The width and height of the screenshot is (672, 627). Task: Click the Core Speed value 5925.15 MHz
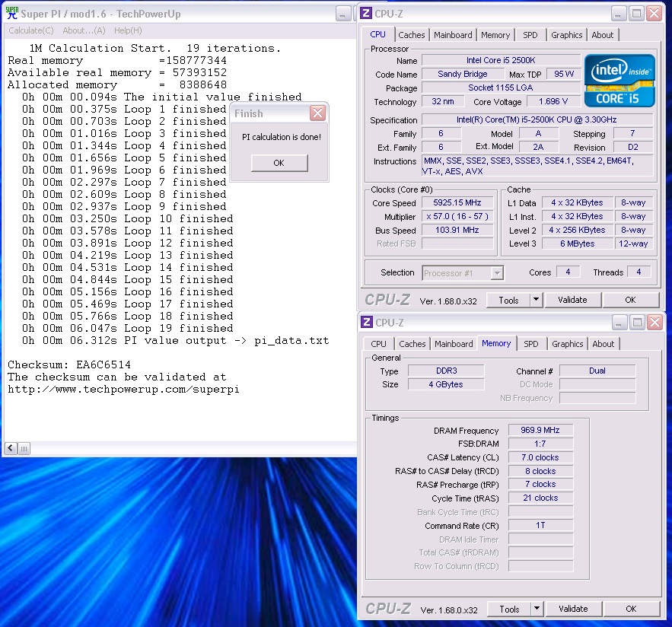point(457,202)
